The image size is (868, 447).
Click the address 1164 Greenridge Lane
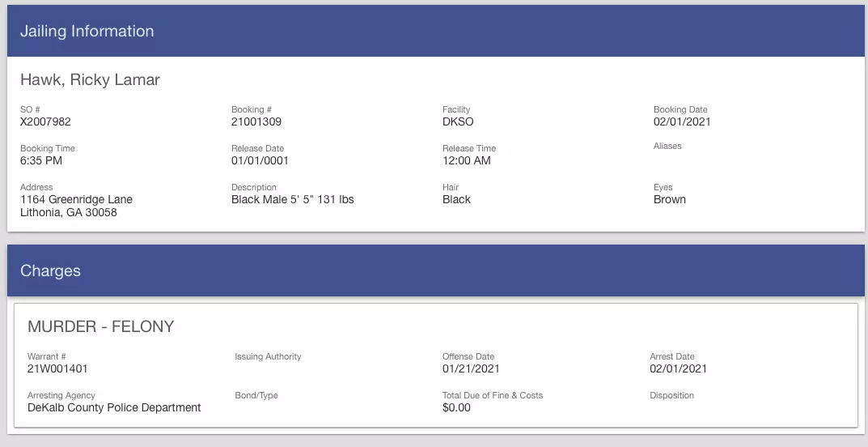click(x=76, y=199)
